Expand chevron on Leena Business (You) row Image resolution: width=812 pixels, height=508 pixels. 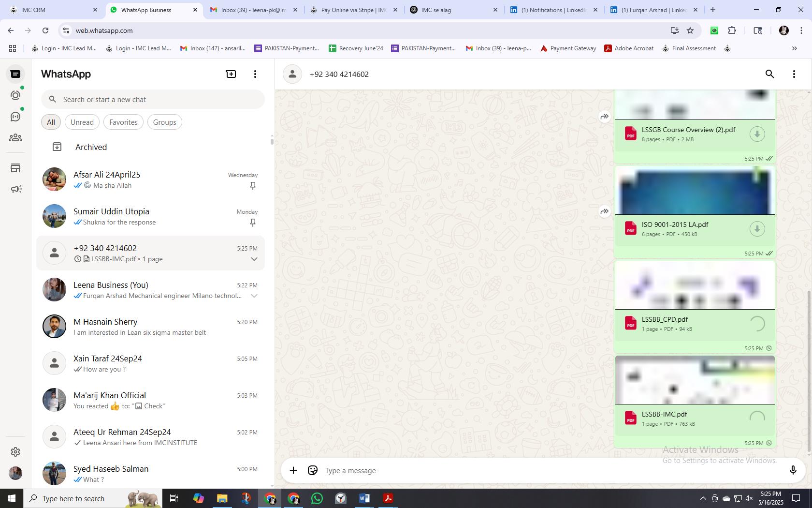click(254, 296)
